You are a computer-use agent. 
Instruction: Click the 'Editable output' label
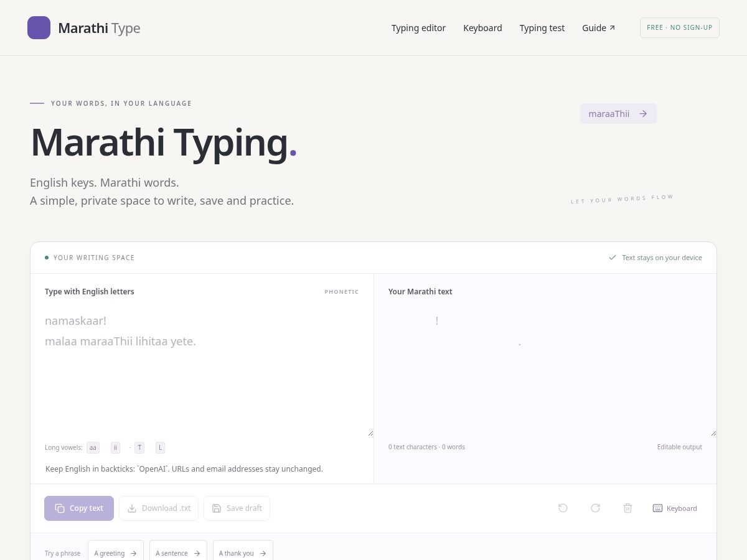(x=680, y=447)
